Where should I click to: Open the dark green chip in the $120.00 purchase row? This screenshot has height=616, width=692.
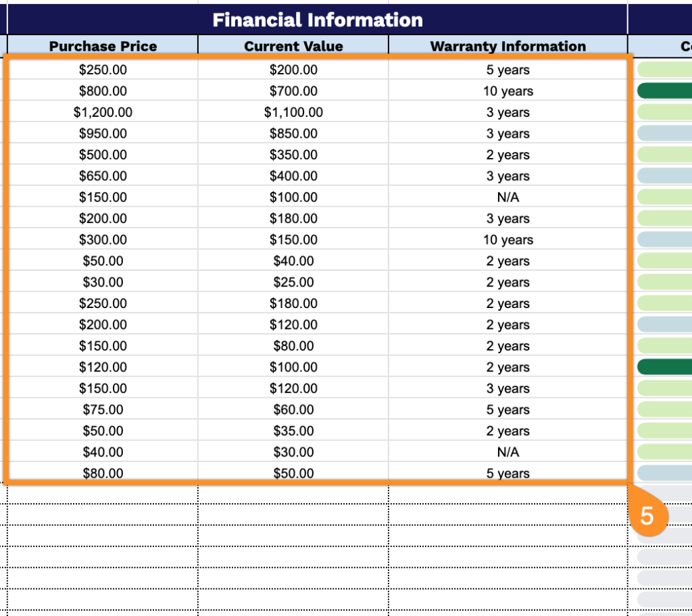point(664,367)
